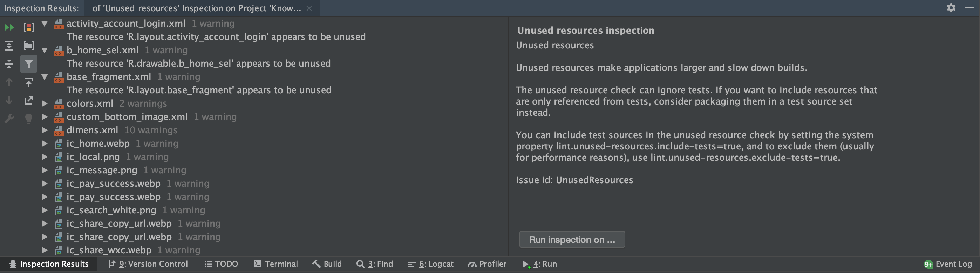Image resolution: width=980 pixels, height=273 pixels.
Task: Click the Autoscroll to Source icon
Action: coord(28,82)
